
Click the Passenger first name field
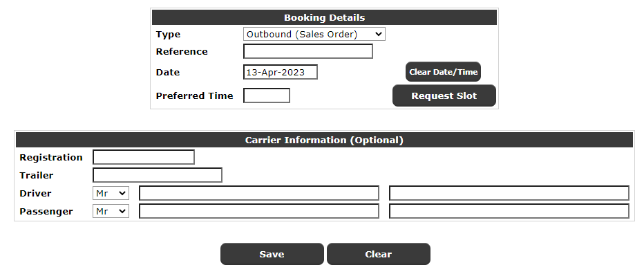258,211
